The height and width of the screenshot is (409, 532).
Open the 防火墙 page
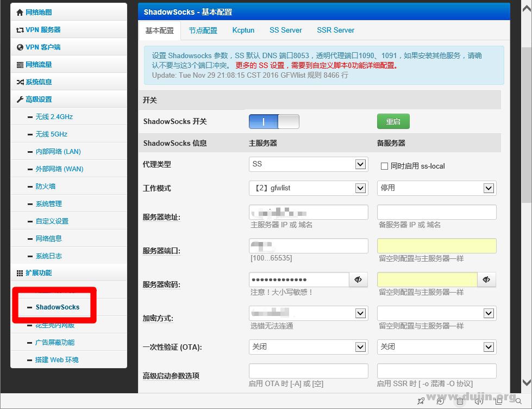pos(46,186)
